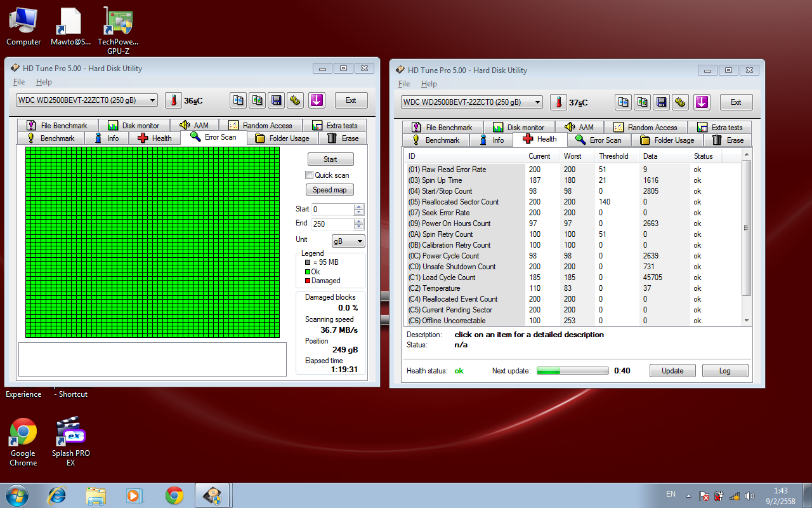Expand drive selector in left HD Tune window
Screen dimensions: 812x508
click(152, 100)
